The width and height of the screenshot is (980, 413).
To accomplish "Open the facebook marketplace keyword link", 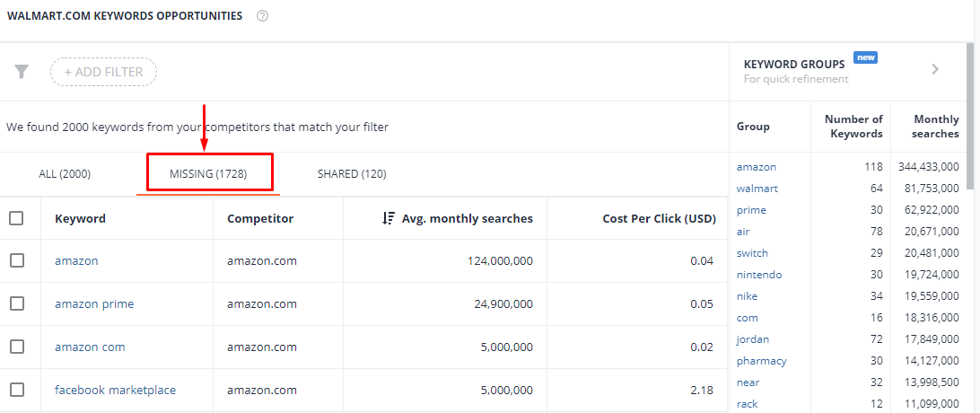I will click(x=116, y=390).
